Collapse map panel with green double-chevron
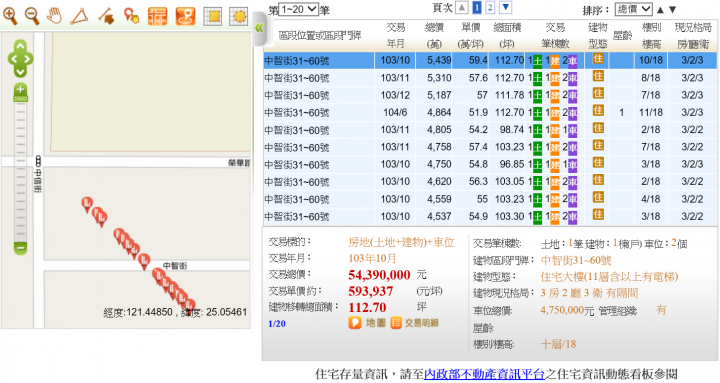This screenshot has height=383, width=720. coord(259,28)
